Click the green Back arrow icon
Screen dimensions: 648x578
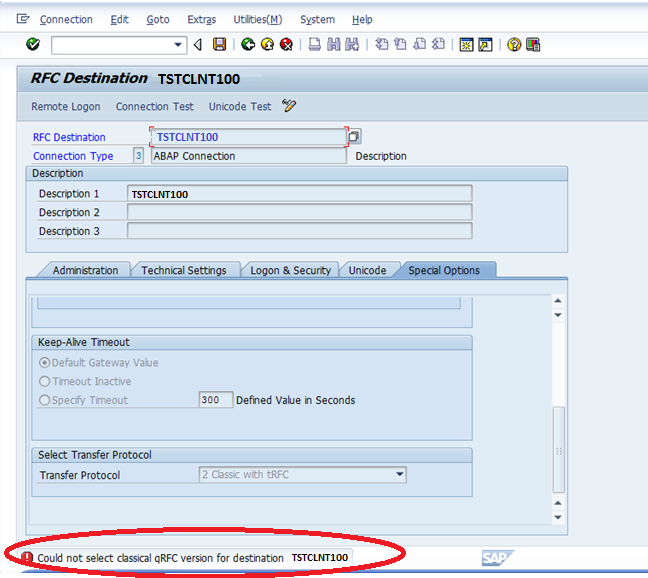[x=248, y=44]
